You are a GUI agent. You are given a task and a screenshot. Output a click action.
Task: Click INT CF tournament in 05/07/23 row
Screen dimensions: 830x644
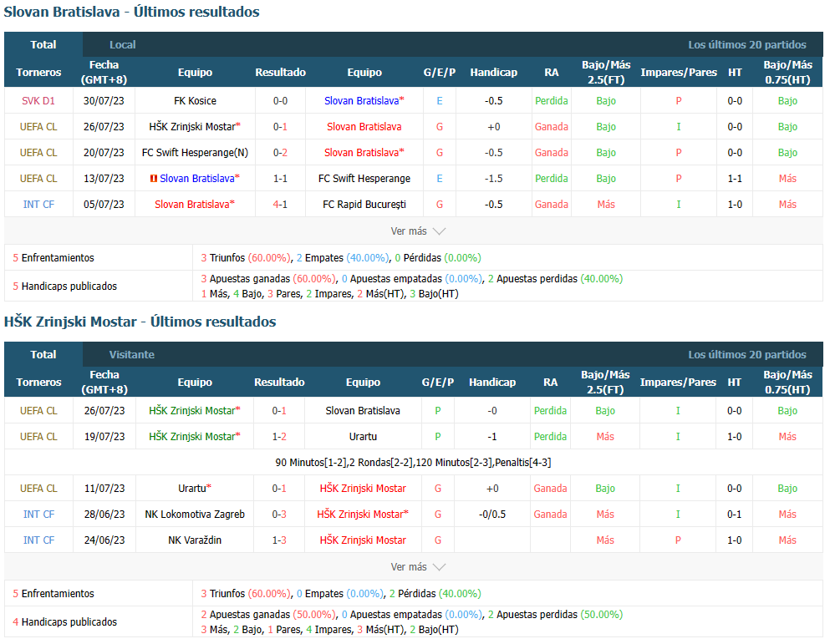click(x=38, y=205)
